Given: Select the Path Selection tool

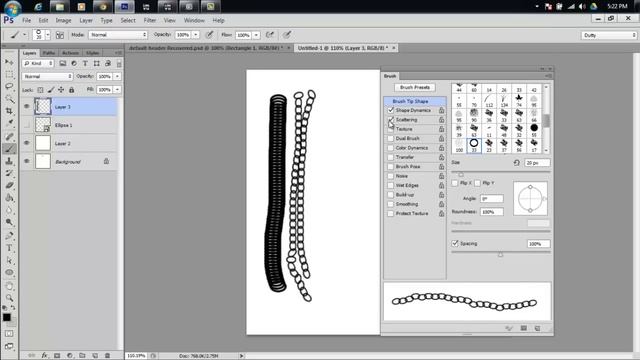Looking at the screenshot, I should pyautogui.click(x=9, y=260).
